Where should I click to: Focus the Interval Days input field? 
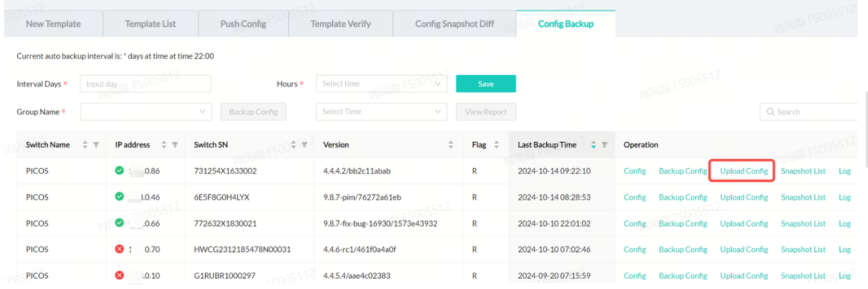(145, 84)
